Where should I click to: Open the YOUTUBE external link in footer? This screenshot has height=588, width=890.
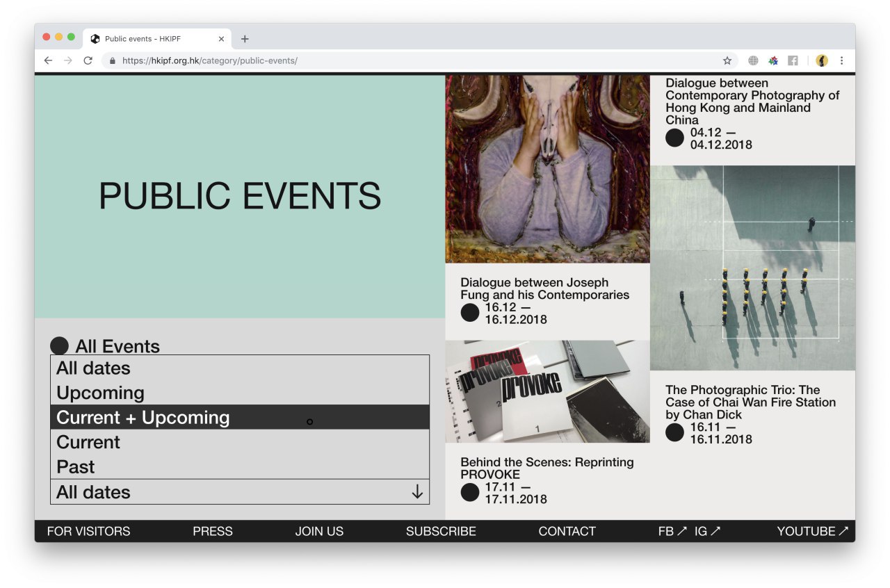813,531
